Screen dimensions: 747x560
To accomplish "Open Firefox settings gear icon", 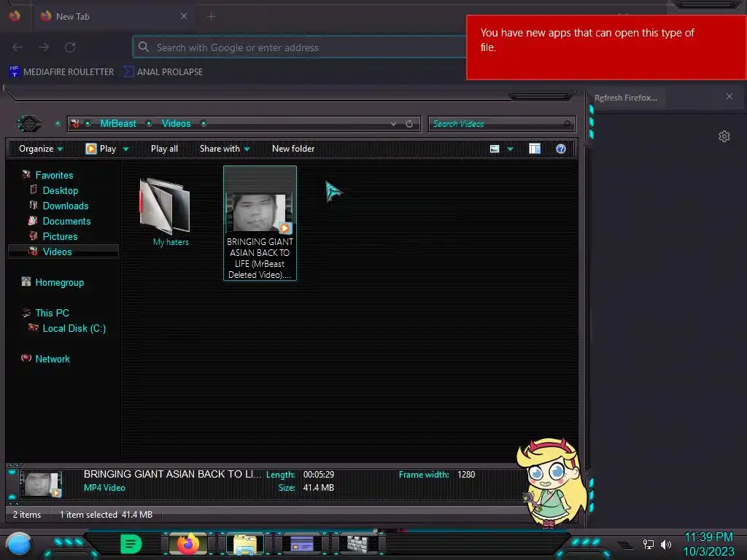I will 724,136.
